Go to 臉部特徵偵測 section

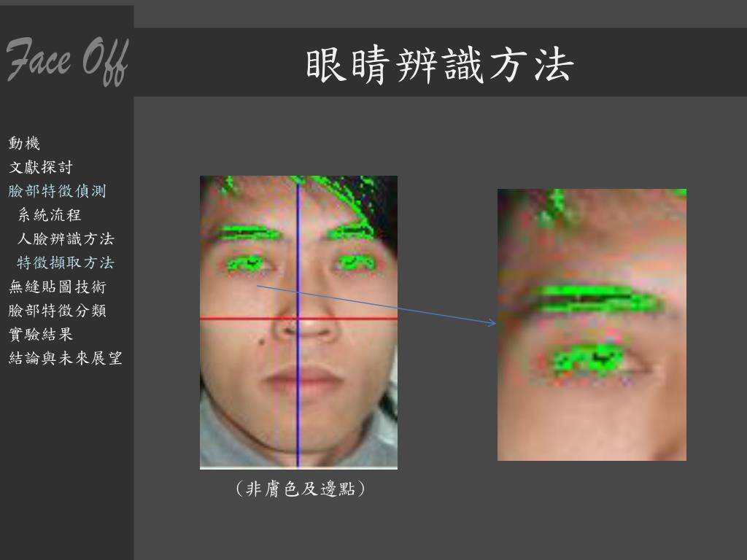click(x=57, y=191)
